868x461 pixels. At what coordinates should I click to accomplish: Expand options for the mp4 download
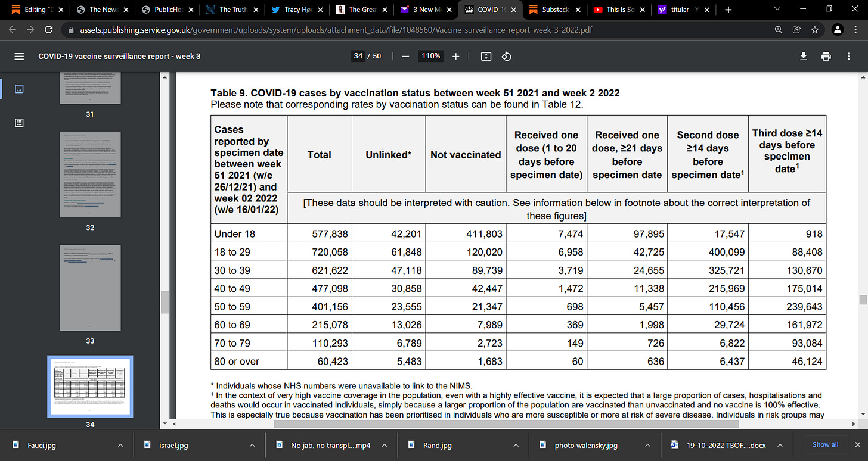point(385,445)
